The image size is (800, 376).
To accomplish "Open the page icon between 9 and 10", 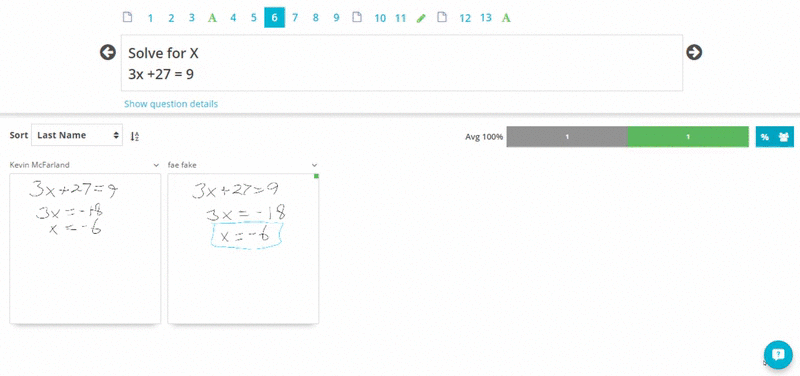I will coord(357,17).
